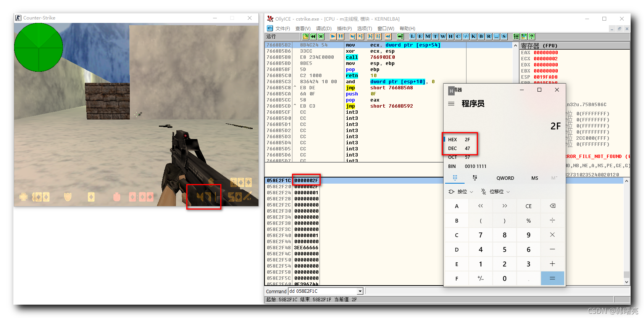Image resolution: width=644 pixels, height=318 pixels.
Task: Open the 插件(P) menu
Action: tap(344, 29)
